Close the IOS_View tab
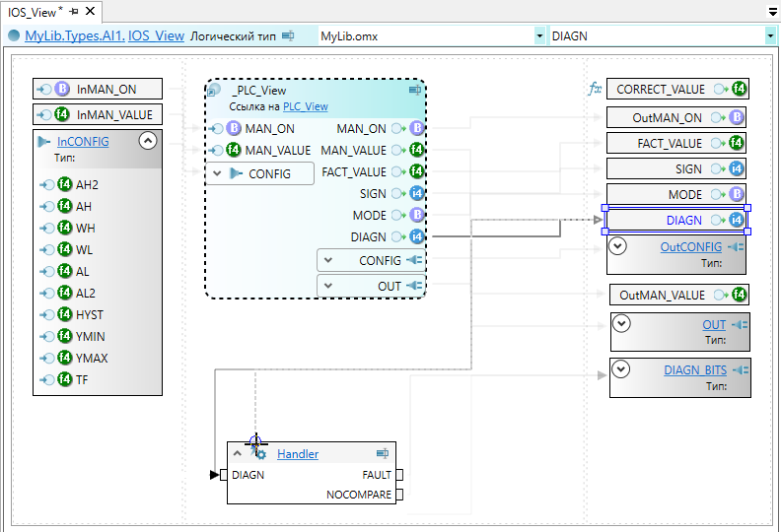The height and width of the screenshot is (532, 781). [x=90, y=12]
